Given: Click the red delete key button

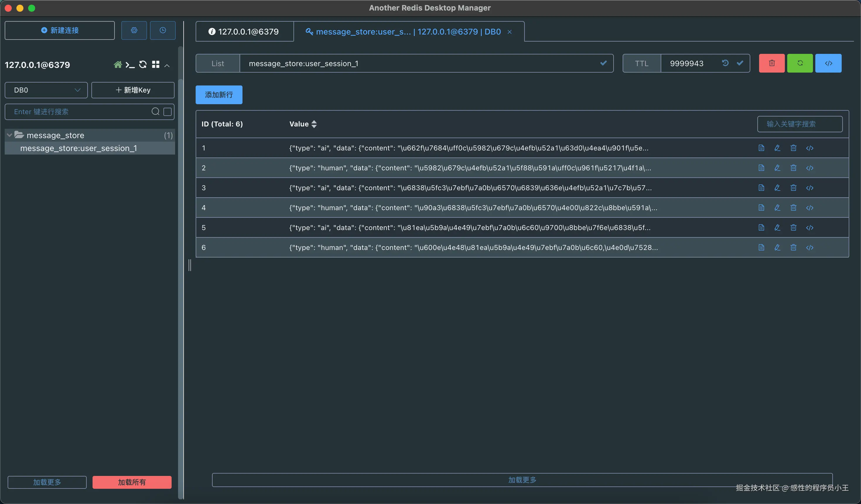Looking at the screenshot, I should coord(771,63).
